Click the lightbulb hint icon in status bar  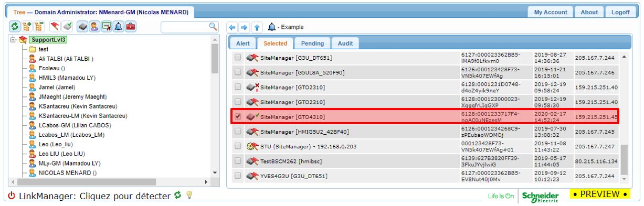(x=189, y=196)
